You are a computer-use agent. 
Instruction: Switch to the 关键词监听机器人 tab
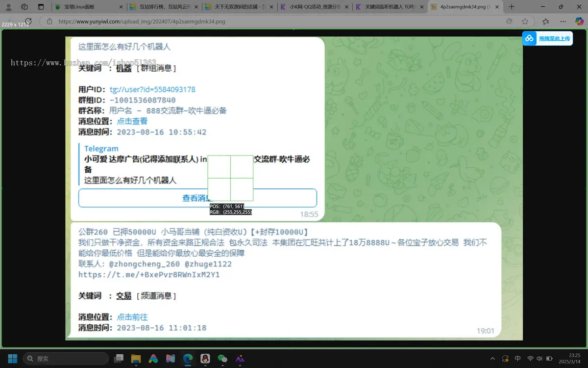(390, 7)
